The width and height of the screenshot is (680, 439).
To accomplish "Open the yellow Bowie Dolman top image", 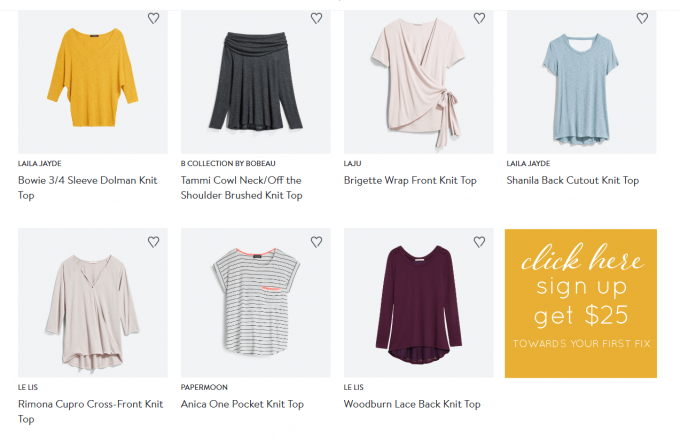I will (93, 82).
